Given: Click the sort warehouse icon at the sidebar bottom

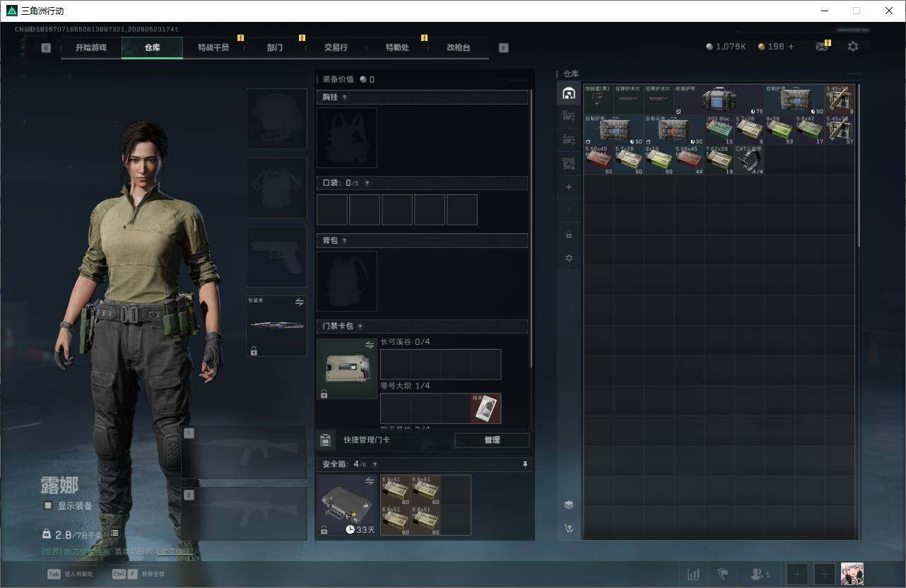Looking at the screenshot, I should (569, 528).
